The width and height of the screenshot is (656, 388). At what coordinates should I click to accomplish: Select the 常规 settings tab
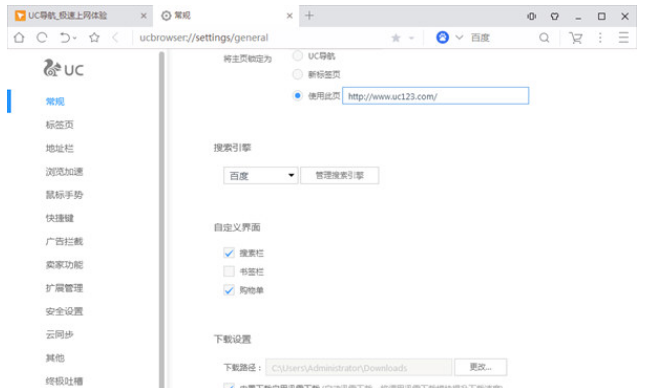point(226,15)
